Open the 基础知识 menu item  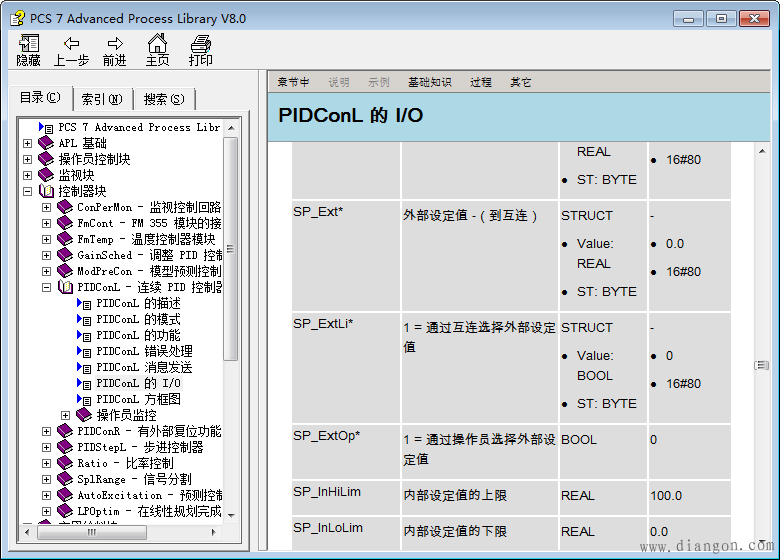coord(430,82)
